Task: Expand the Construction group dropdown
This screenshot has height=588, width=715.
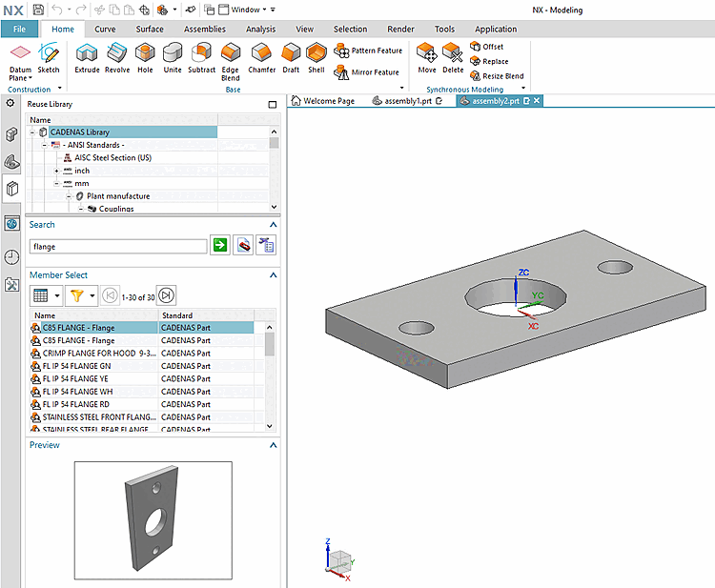Action: pos(60,88)
